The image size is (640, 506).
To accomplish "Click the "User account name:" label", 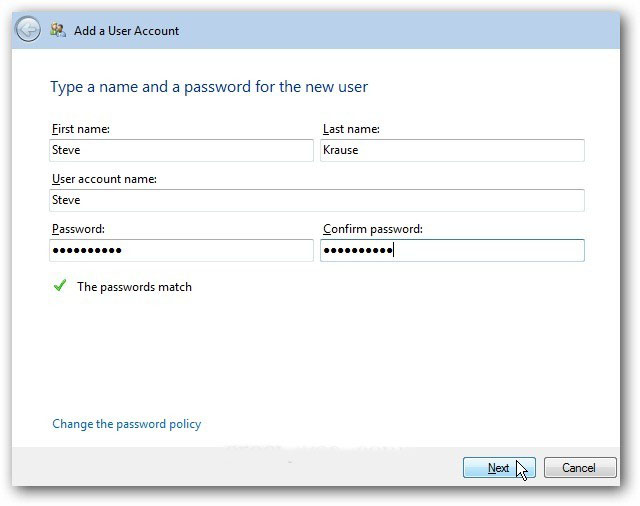I will 104,179.
